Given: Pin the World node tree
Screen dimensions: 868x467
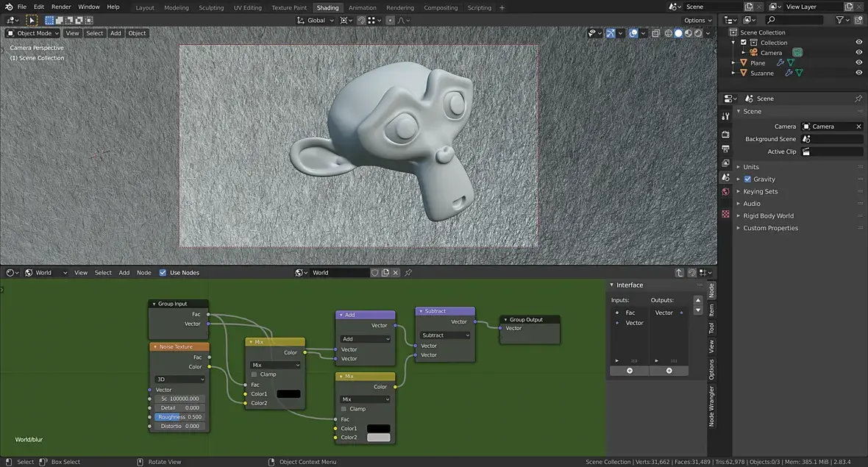Looking at the screenshot, I should click(408, 273).
